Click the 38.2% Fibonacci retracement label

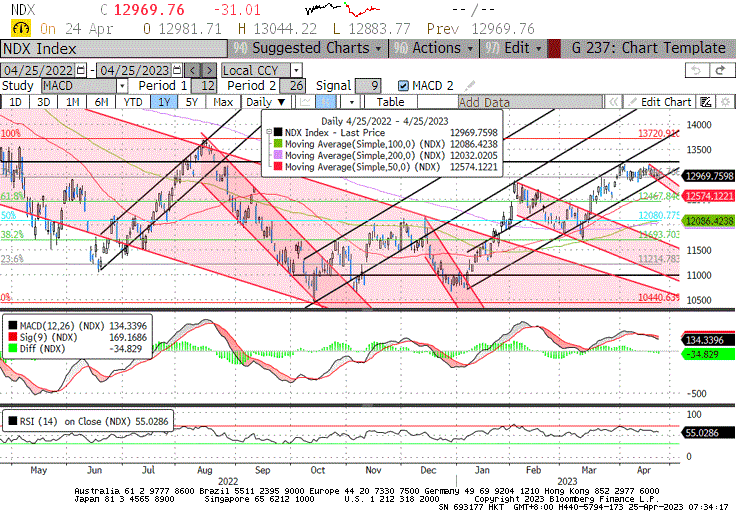pyautogui.click(x=12, y=234)
